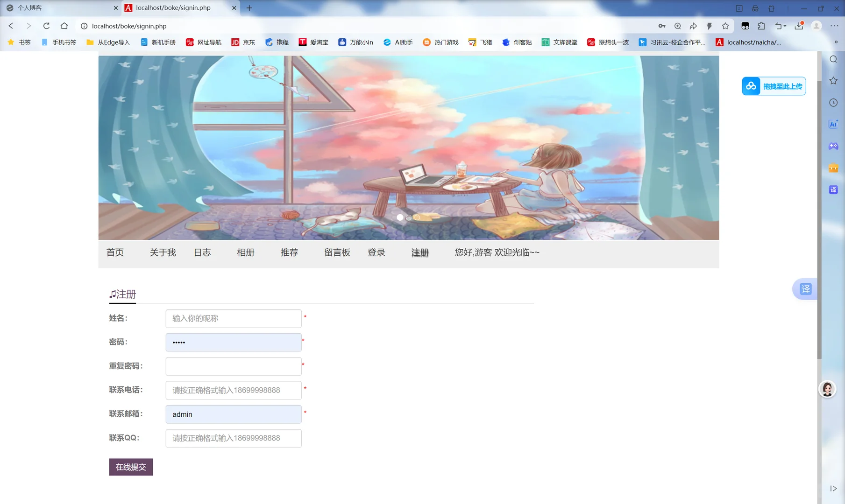Select the second carousel indicator dot

click(x=408, y=217)
